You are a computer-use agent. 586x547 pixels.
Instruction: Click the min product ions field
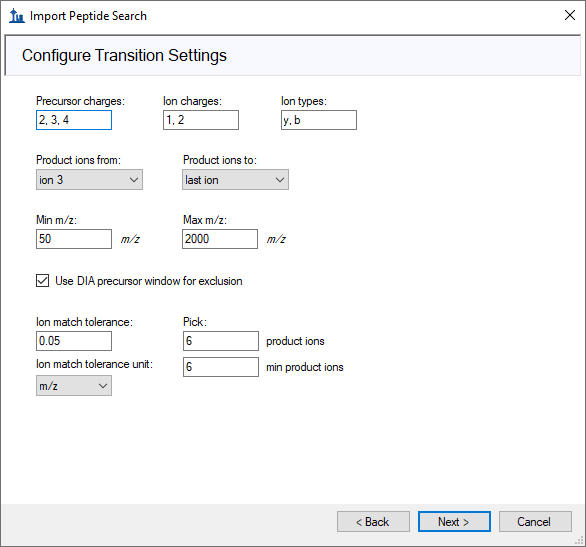pos(221,367)
